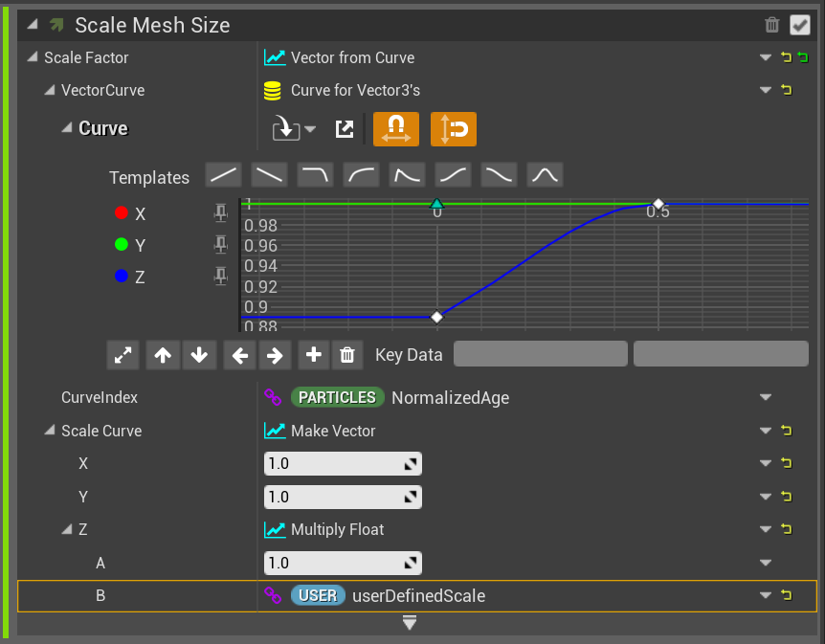Collapse the Curve section
Screen dimensions: 825x644
67,128
